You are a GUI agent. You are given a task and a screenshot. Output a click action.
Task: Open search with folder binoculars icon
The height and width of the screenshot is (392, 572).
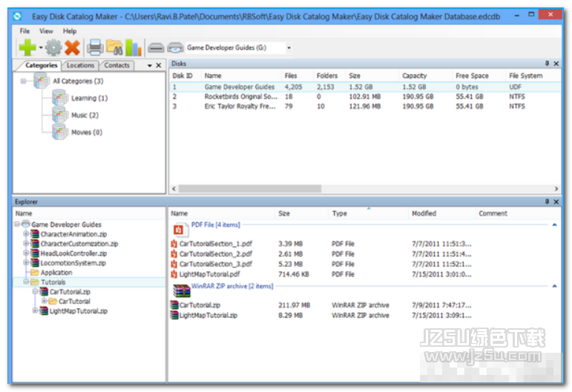pos(114,47)
